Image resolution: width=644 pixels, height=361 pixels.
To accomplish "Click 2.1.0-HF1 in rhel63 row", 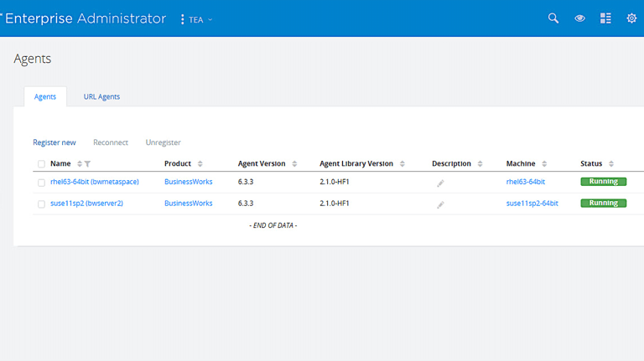I will coord(335,182).
